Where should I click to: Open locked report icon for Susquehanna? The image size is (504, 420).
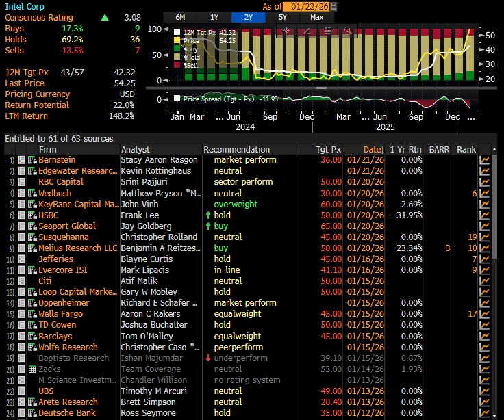pyautogui.click(x=32, y=237)
